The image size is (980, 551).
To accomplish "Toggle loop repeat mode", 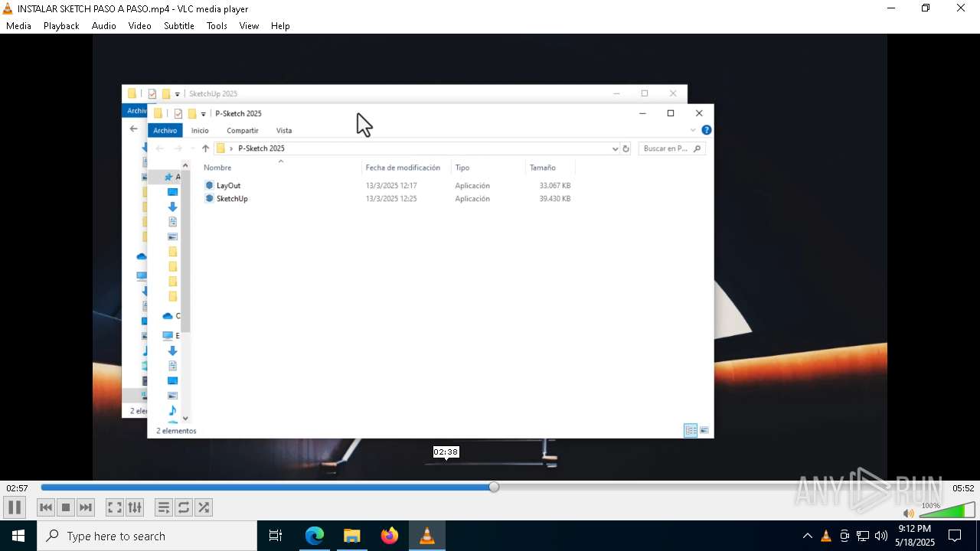I will tap(184, 507).
